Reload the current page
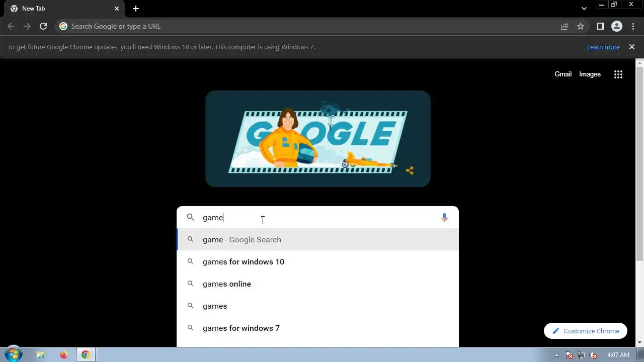 tap(43, 26)
